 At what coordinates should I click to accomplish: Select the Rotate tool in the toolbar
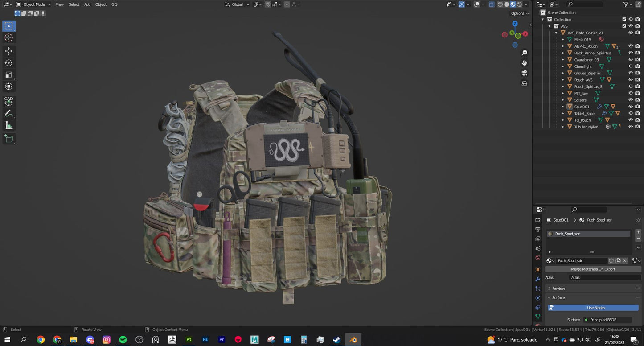coord(8,63)
